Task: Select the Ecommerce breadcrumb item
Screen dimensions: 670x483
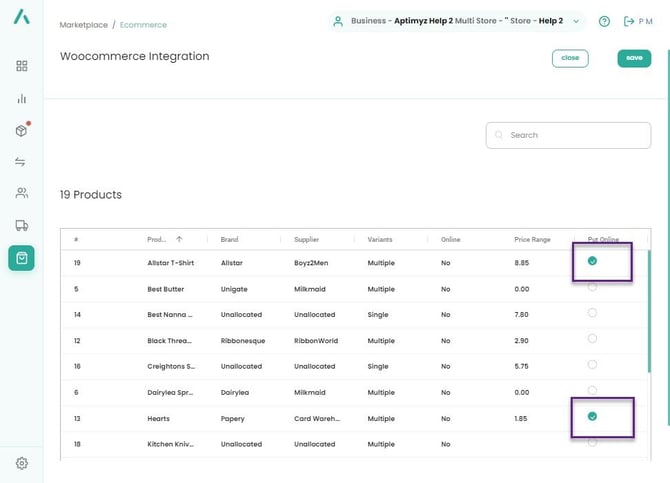Action: [143, 24]
